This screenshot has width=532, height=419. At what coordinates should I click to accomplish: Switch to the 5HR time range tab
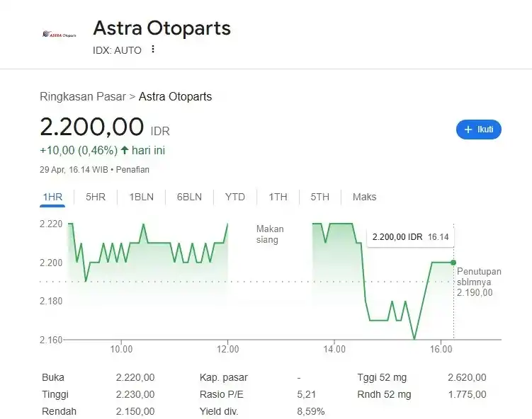(95, 197)
